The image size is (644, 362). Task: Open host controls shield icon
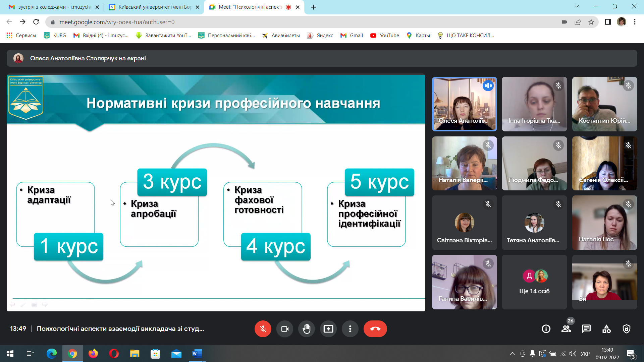(627, 329)
